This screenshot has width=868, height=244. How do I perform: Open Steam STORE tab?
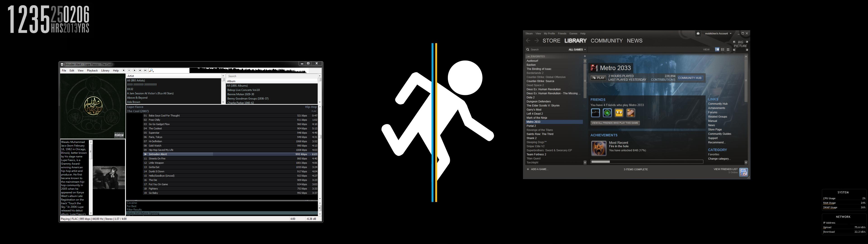point(551,41)
